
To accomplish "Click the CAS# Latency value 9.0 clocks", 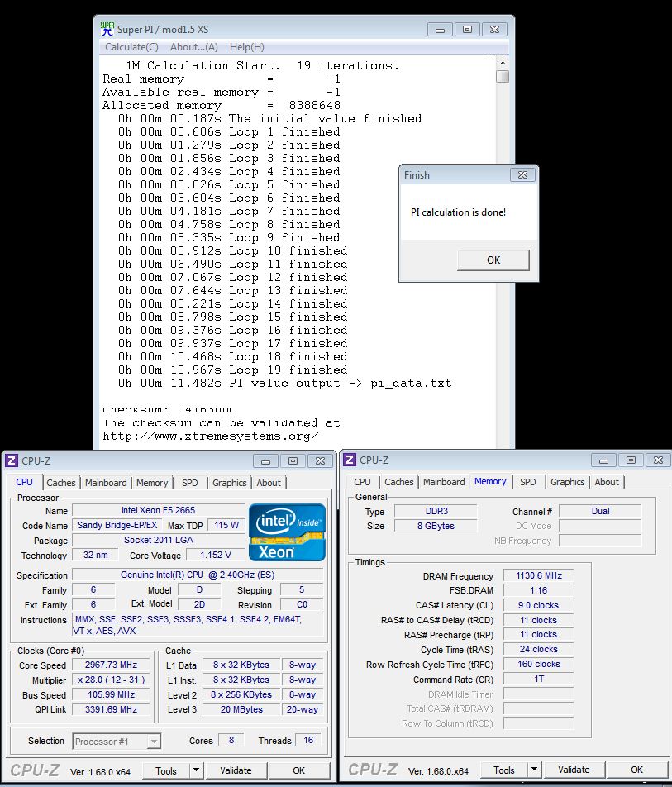I will pos(538,605).
